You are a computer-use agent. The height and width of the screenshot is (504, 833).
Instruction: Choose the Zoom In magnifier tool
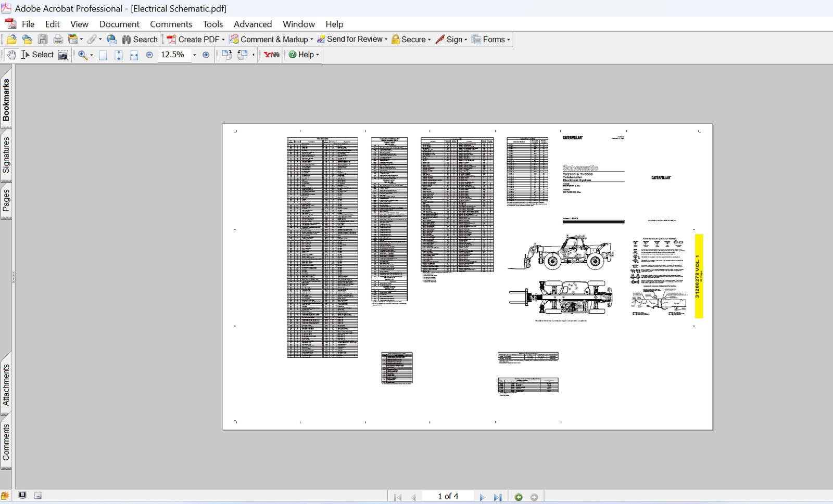[x=83, y=55]
